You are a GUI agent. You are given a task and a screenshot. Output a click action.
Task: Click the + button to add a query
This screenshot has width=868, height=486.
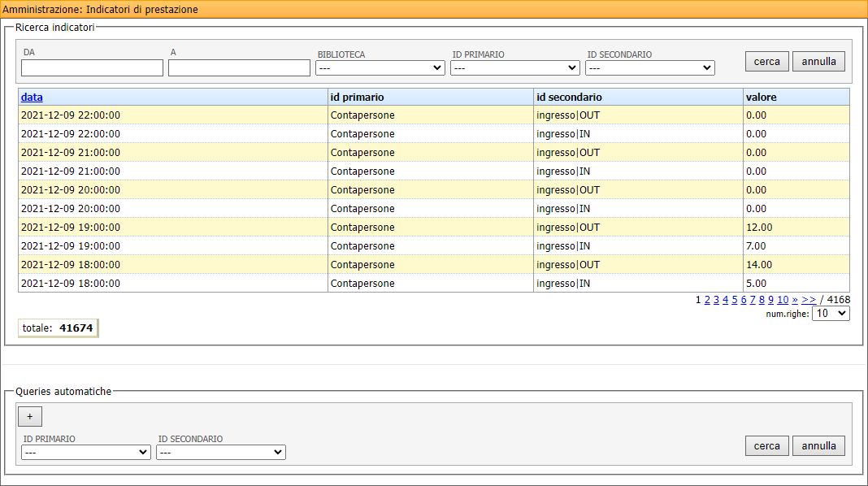tap(29, 416)
